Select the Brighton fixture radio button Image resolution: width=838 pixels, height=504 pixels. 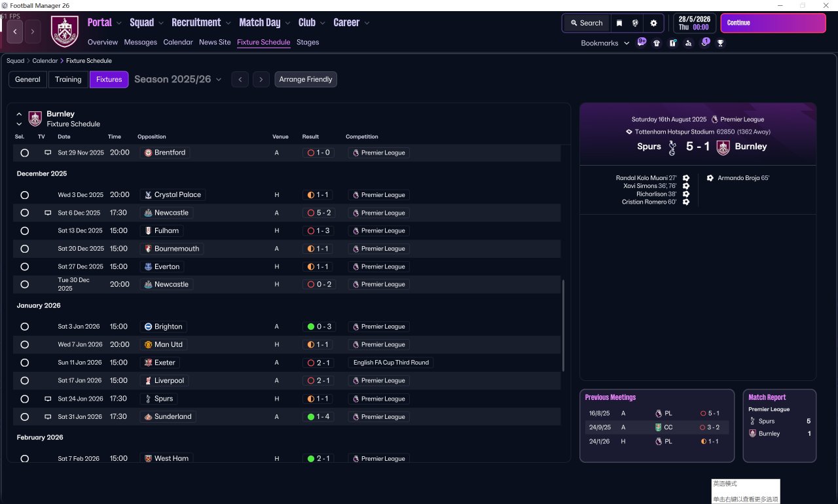tap(25, 327)
